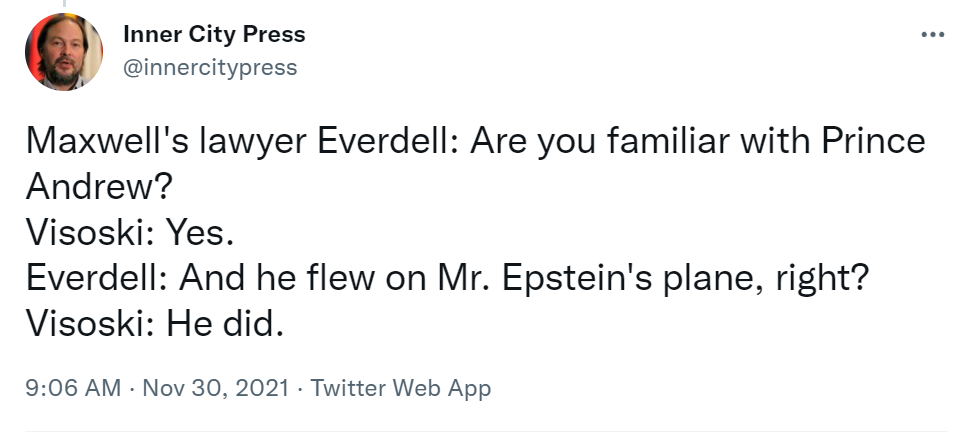Screen dimensions: 965x447
Task: Open the Twitter Web App source link
Action: (x=401, y=387)
